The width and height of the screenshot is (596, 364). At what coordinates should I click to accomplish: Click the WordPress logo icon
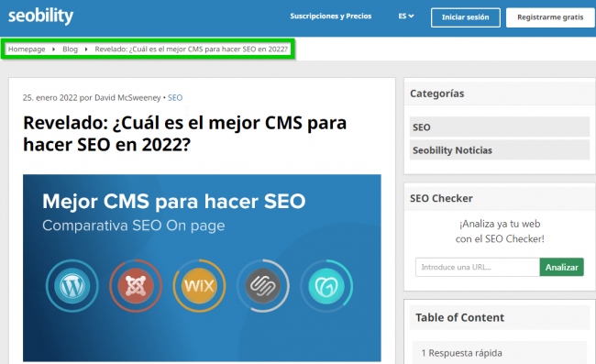[72, 286]
